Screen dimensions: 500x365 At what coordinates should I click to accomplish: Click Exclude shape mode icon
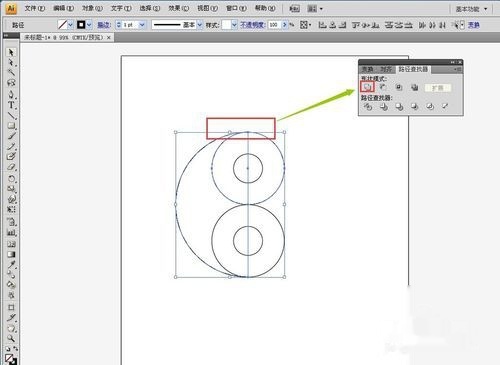(x=414, y=87)
